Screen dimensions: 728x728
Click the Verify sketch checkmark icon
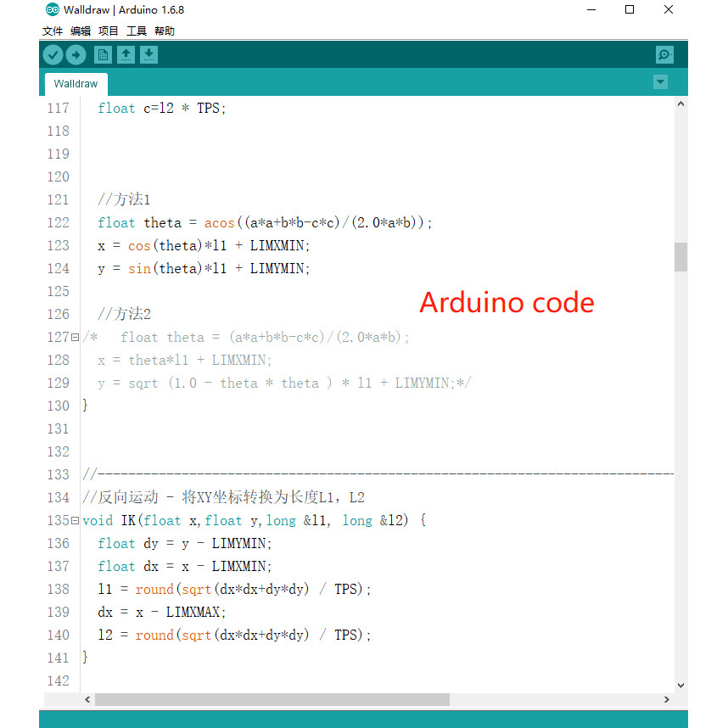pyautogui.click(x=53, y=55)
